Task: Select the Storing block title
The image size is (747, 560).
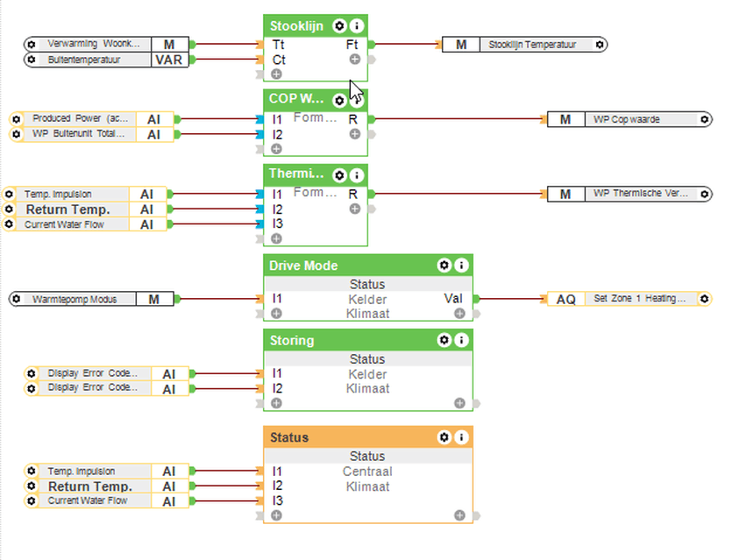Action: [x=292, y=340]
